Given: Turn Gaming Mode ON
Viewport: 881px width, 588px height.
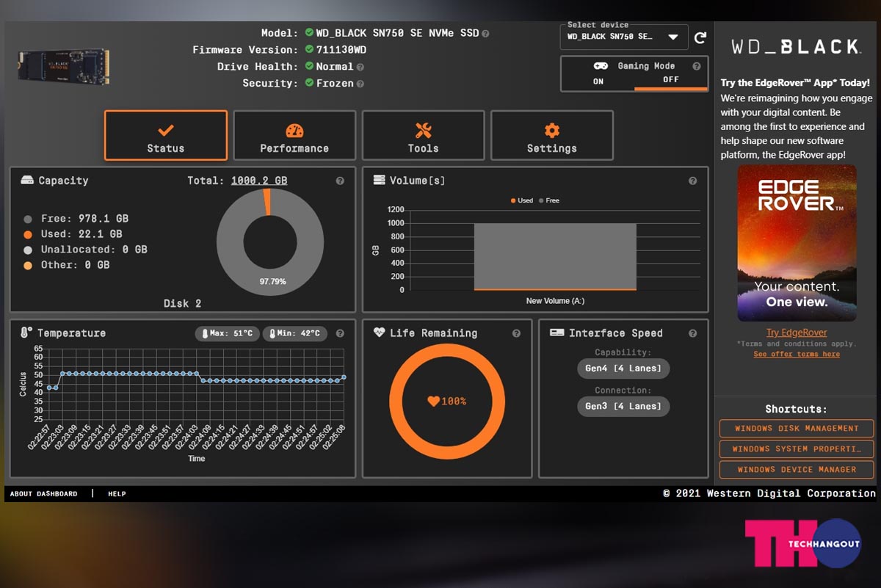Looking at the screenshot, I should [598, 81].
